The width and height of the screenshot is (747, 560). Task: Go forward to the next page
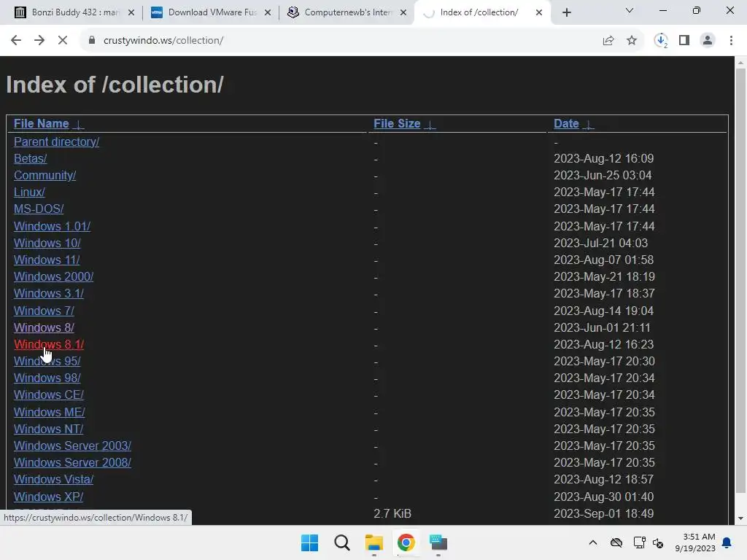coord(39,41)
